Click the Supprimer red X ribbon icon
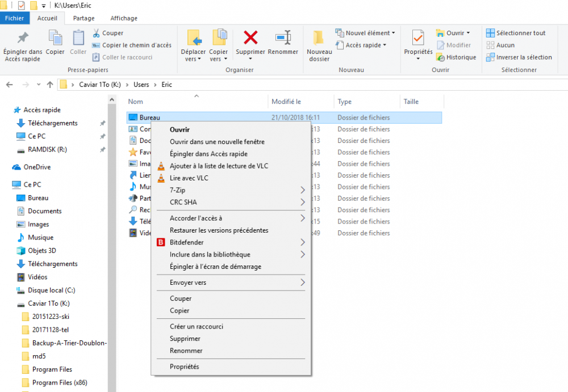568x392 pixels. tap(250, 38)
